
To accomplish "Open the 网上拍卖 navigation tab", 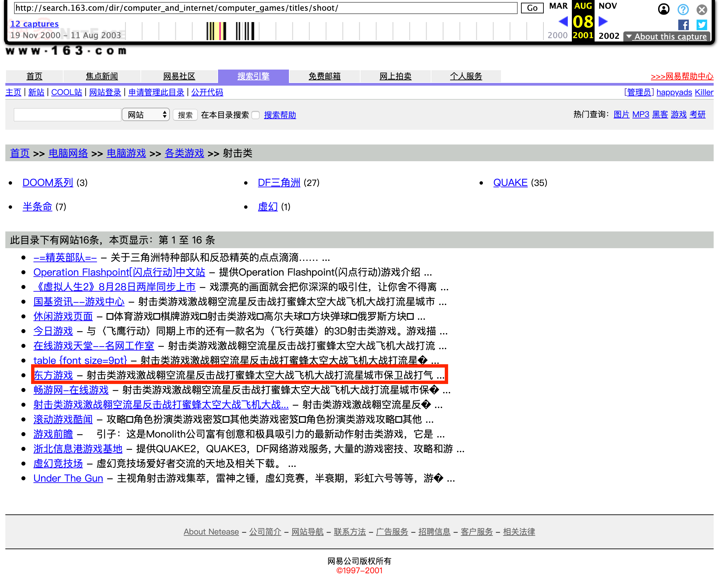I will pos(395,76).
